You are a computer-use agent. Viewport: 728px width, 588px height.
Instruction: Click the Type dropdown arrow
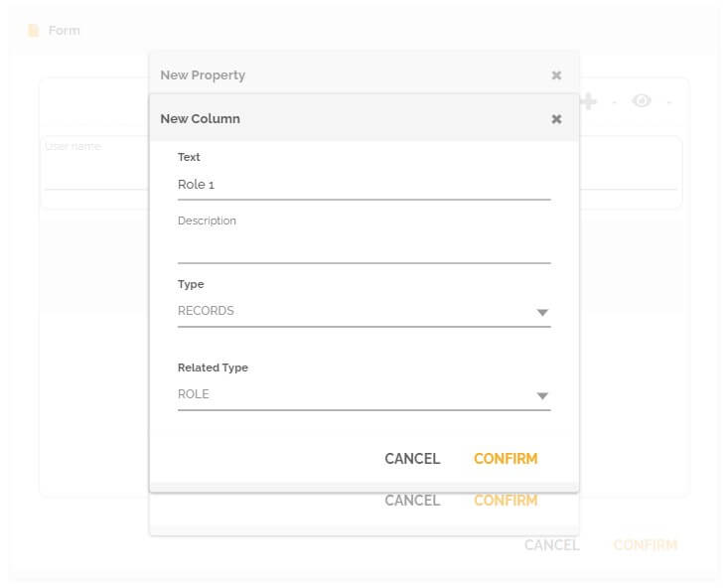(542, 312)
